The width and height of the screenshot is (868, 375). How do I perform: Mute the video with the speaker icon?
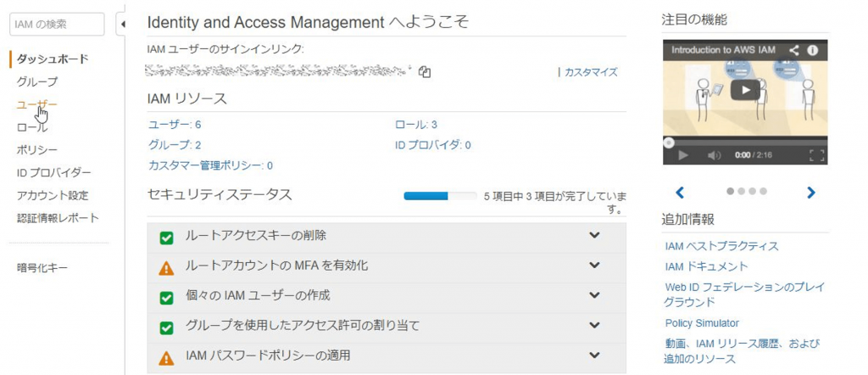click(x=714, y=155)
